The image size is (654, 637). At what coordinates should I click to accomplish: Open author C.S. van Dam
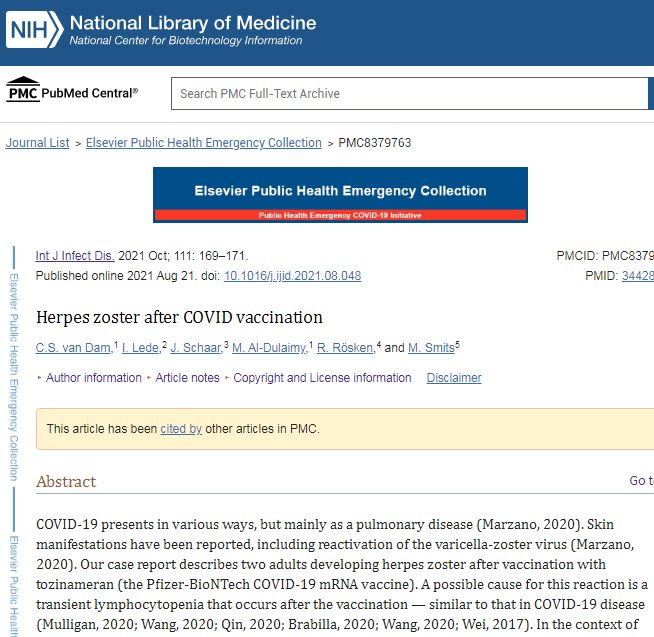pos(74,348)
